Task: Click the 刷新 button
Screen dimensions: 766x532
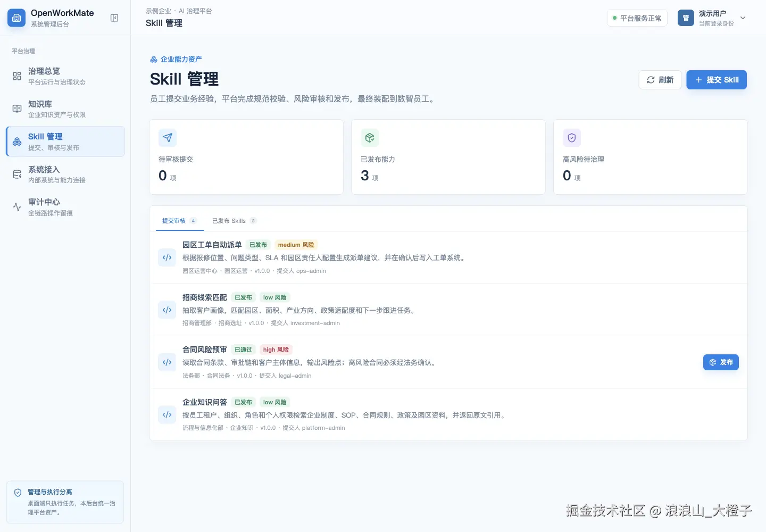Action: click(x=660, y=80)
